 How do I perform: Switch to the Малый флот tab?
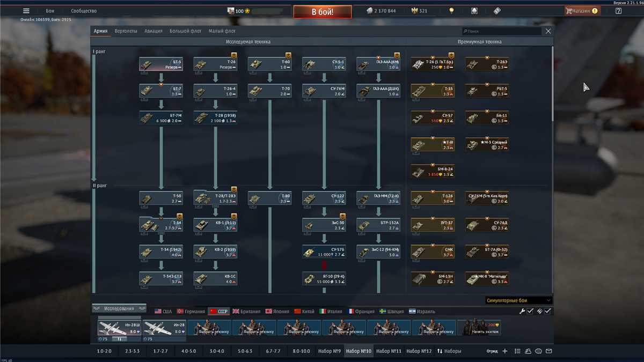[x=222, y=31]
